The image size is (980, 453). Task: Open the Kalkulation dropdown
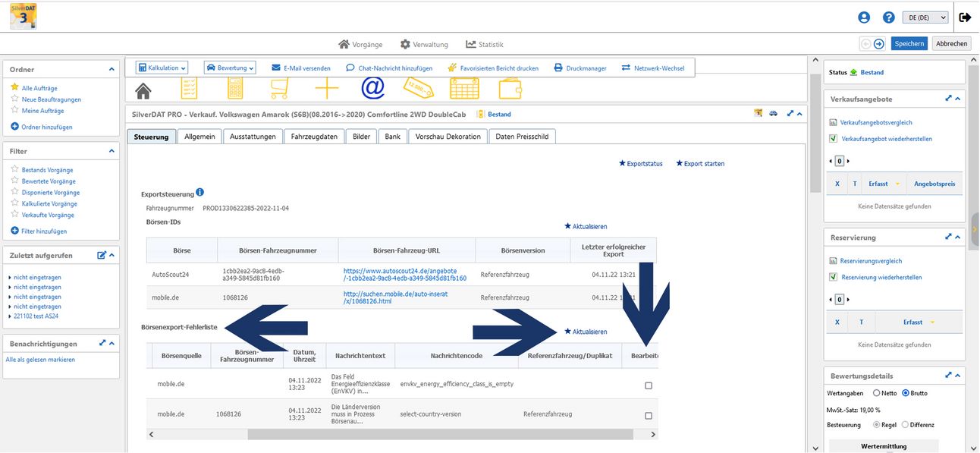click(x=162, y=68)
